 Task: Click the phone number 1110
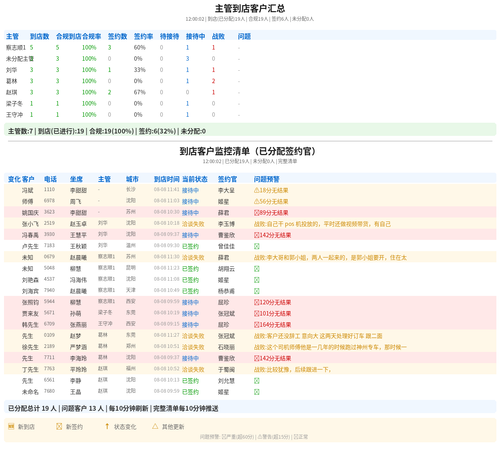click(x=49, y=189)
